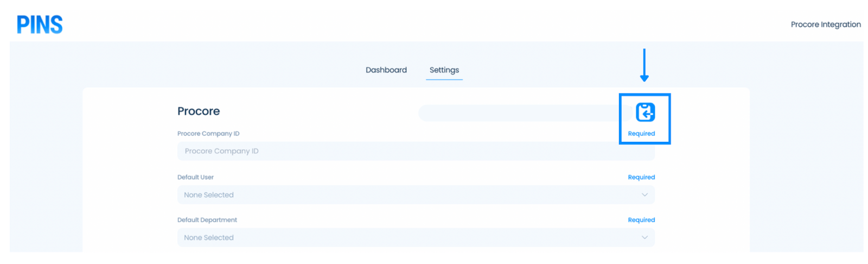The width and height of the screenshot is (868, 264).
Task: Click Procore Integration link in header
Action: pos(826,24)
